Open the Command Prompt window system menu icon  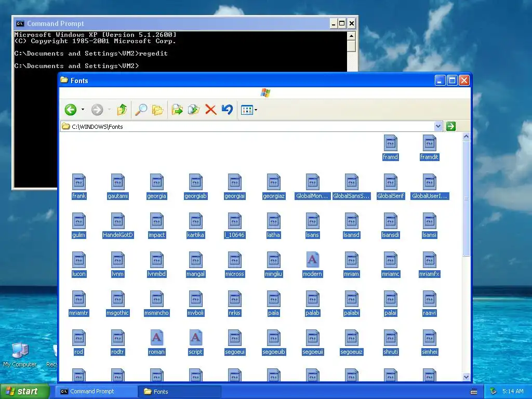[x=20, y=23]
